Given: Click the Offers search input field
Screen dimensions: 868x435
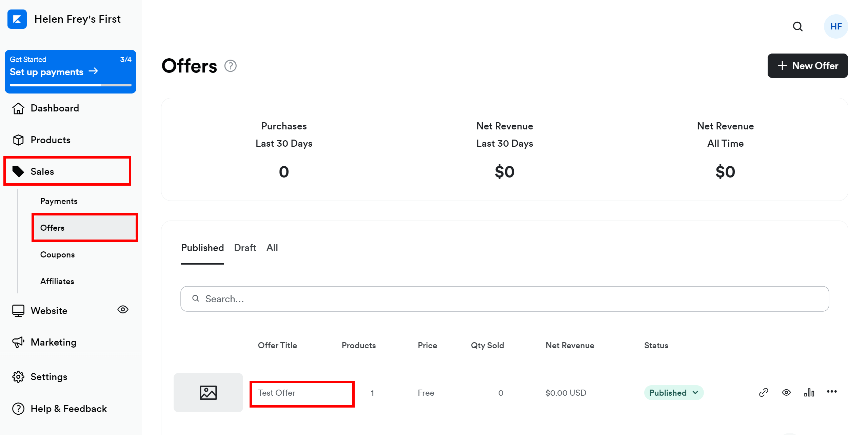Looking at the screenshot, I should click(x=505, y=299).
